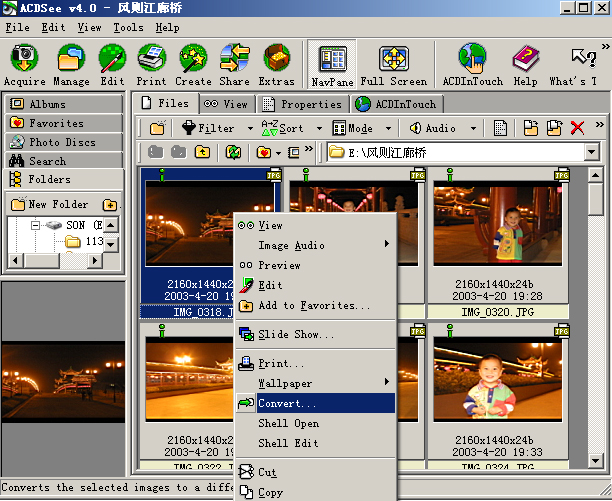
Task: Choose Convert... in context menu
Action: pos(315,403)
